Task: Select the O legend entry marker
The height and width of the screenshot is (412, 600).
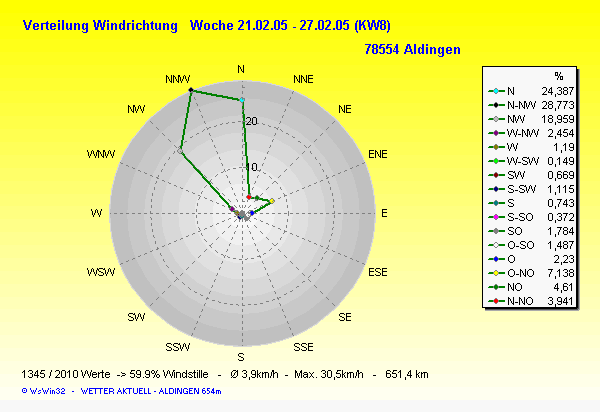Action: tap(497, 257)
